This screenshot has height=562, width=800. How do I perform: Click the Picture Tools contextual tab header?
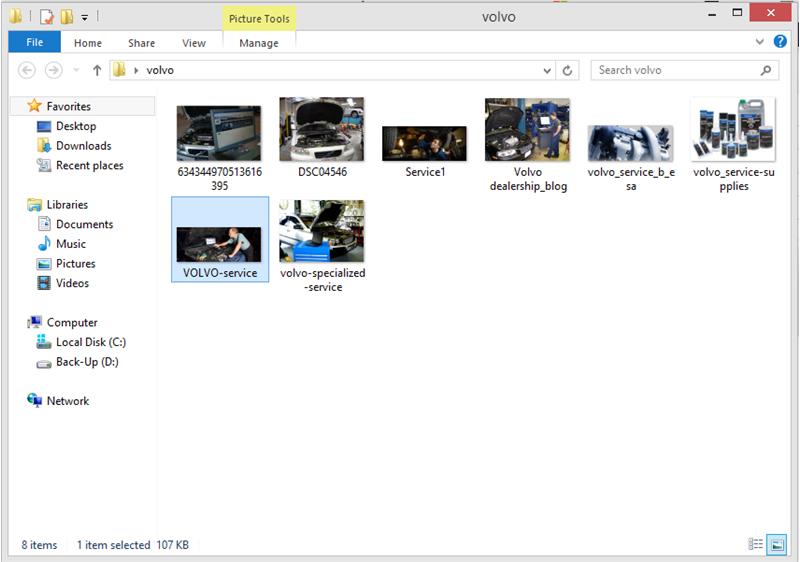(x=259, y=19)
